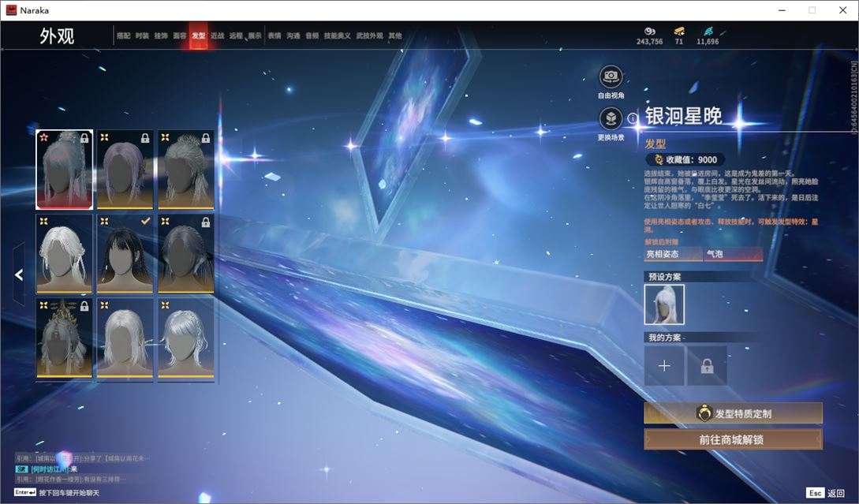
Task: Click the gold balance value 71
Action: point(679,42)
